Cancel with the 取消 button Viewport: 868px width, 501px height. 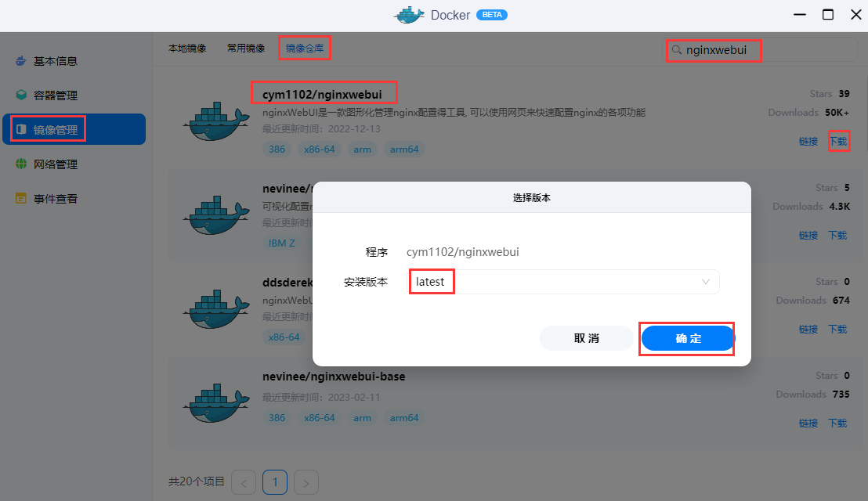pyautogui.click(x=586, y=338)
